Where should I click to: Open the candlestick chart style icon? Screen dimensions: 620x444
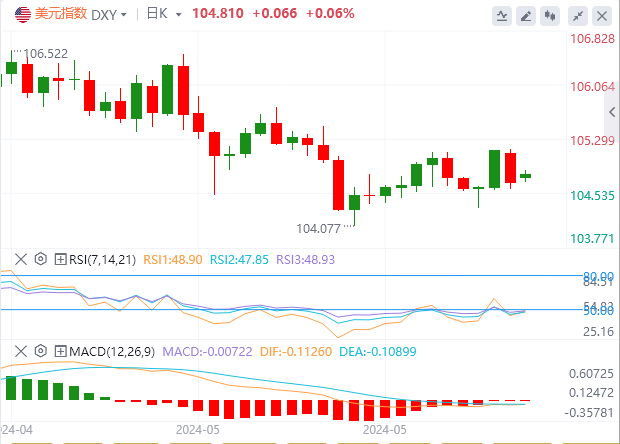[x=549, y=15]
